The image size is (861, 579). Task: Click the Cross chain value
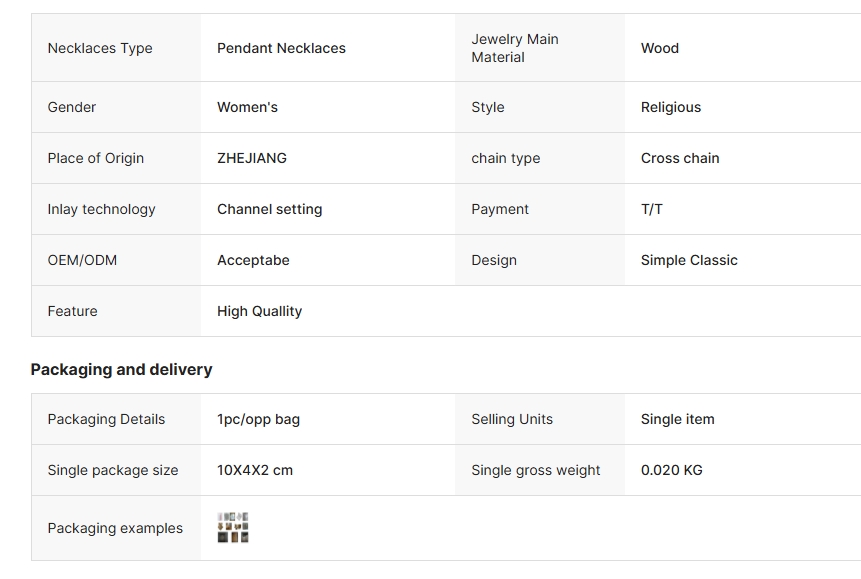tap(680, 158)
